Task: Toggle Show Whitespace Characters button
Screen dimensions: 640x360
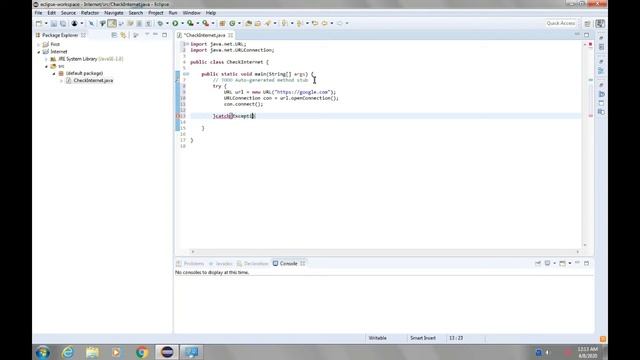Action: pos(148,24)
